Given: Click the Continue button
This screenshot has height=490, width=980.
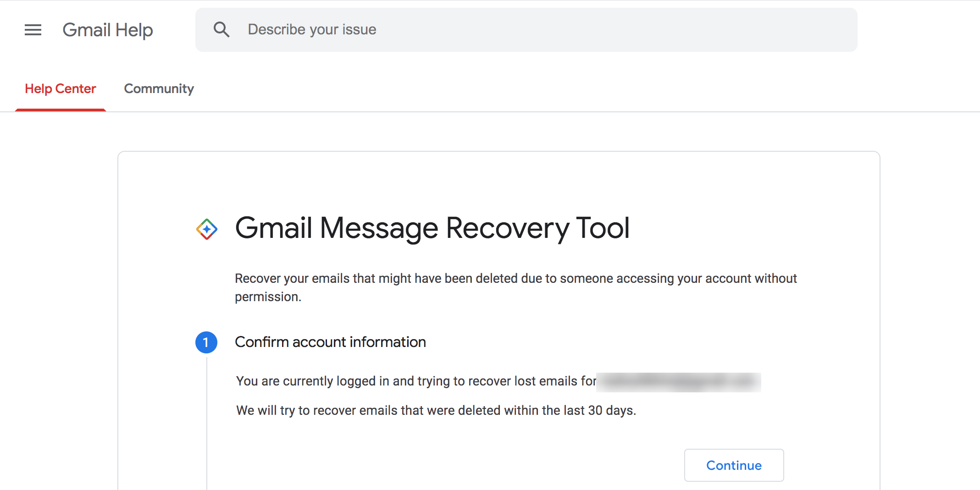Looking at the screenshot, I should pos(733,465).
